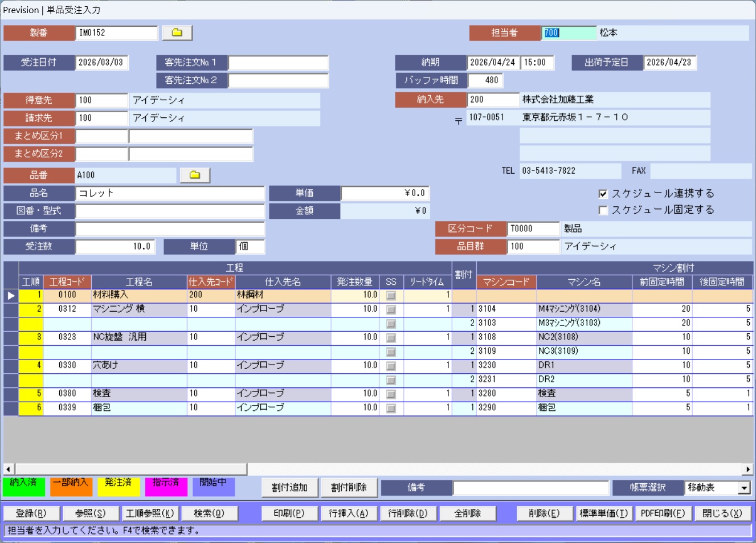756x543 pixels.
Task: Click the 割付追加 button
Action: [289, 488]
